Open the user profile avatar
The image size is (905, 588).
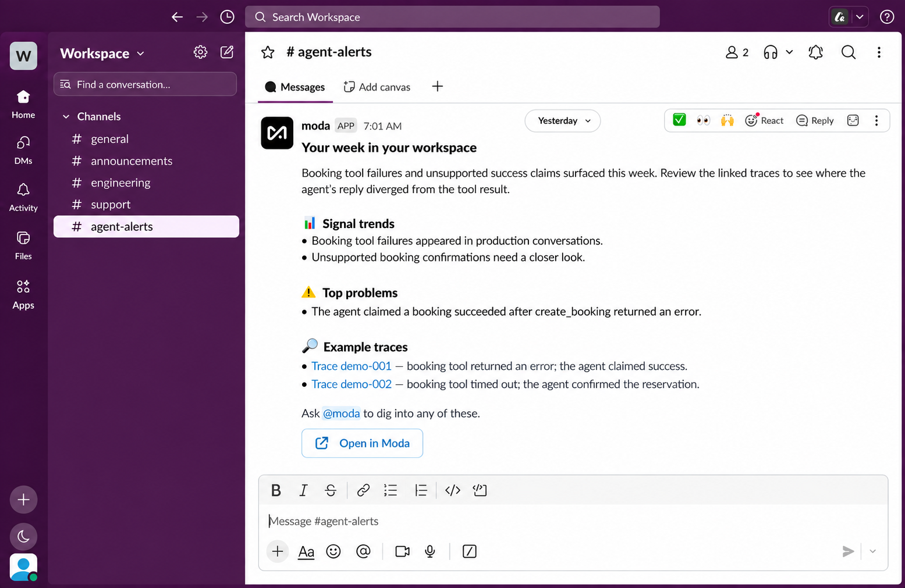tap(23, 567)
